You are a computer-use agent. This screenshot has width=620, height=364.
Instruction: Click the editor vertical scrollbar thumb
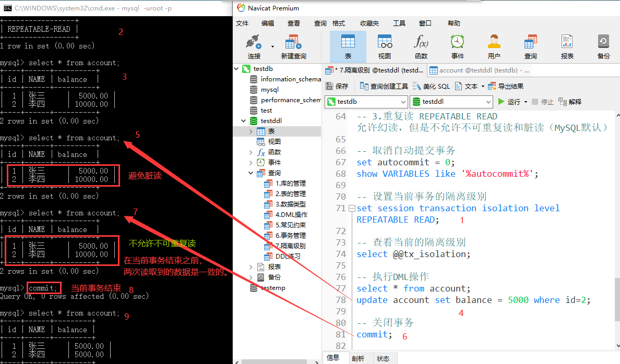[617, 299]
